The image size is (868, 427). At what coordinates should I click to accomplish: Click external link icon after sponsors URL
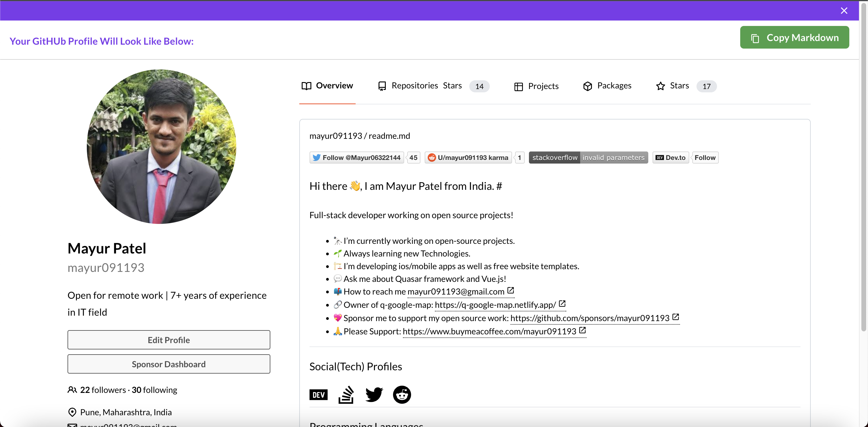coord(675,317)
